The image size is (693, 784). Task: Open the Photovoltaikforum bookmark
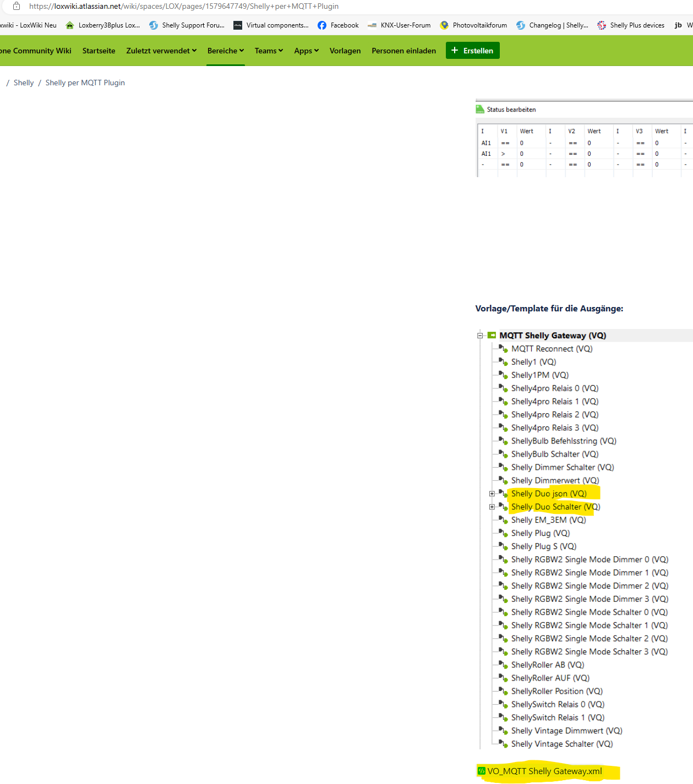coord(473,25)
